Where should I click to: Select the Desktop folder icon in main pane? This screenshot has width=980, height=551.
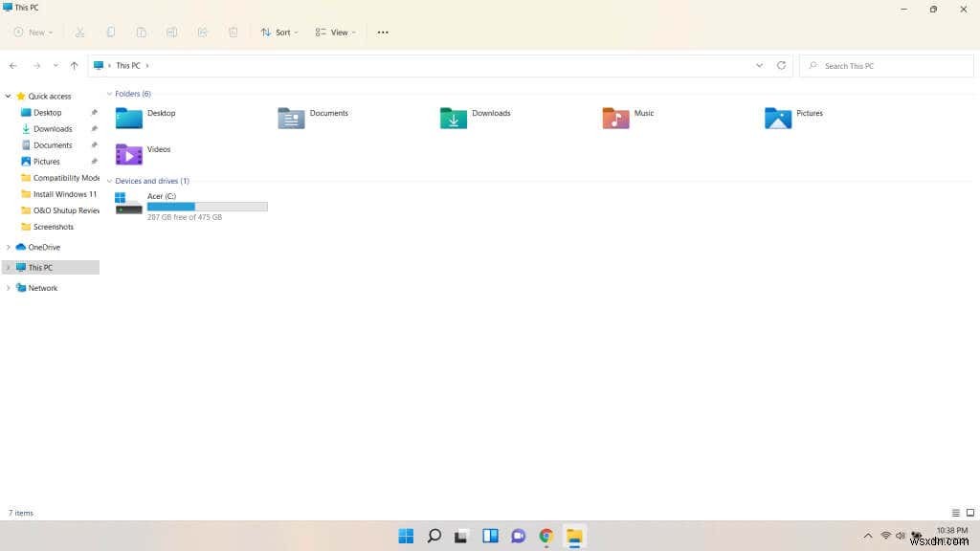coord(129,118)
